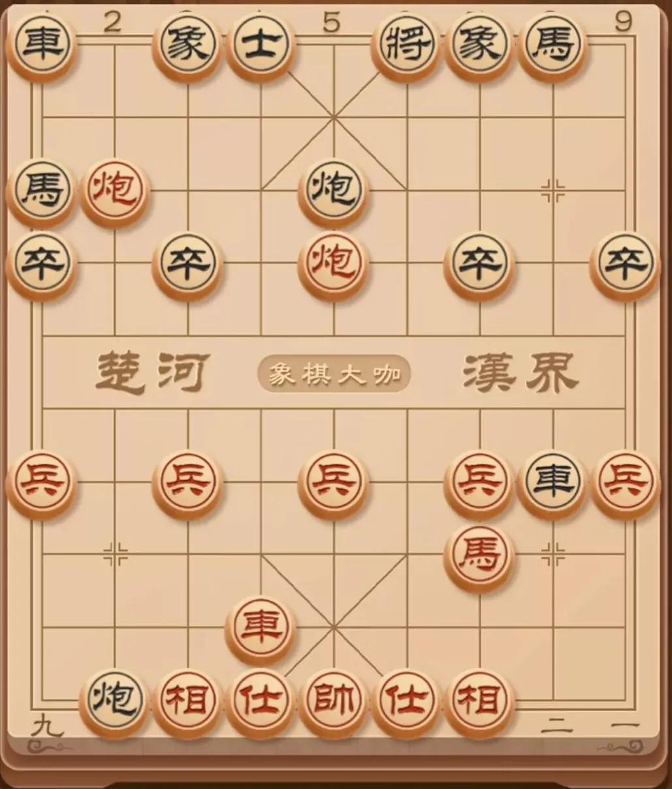Viewport: 672px width, 789px height.
Task: Pick the red 炮 beside the black 馬
Action: point(114,192)
